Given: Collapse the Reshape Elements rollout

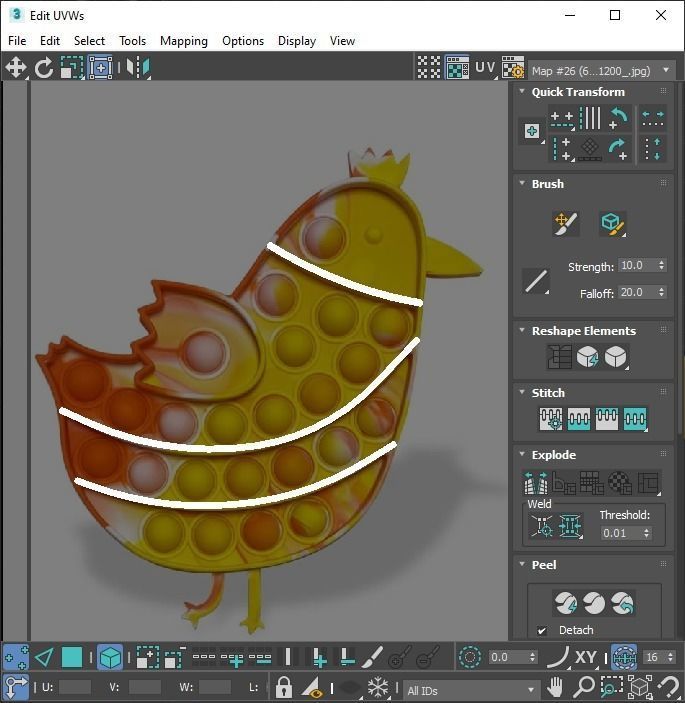Looking at the screenshot, I should coord(522,330).
